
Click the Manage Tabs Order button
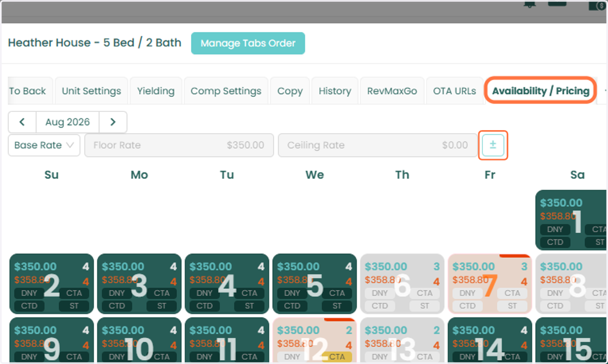coord(248,44)
